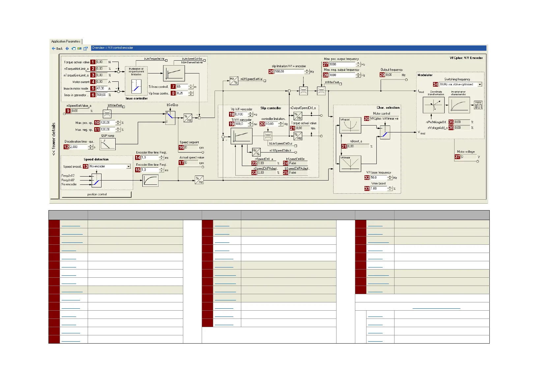Click the Hz/% converter beside nEffSpeedSetVal
Image resolution: width=555 pixels, height=392 pixels.
pyautogui.click(x=234, y=81)
